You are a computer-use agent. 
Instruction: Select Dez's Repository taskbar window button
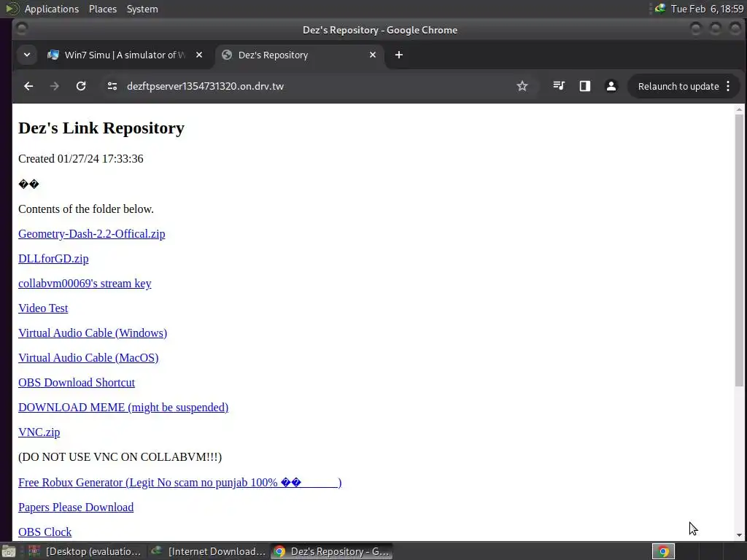coord(332,551)
